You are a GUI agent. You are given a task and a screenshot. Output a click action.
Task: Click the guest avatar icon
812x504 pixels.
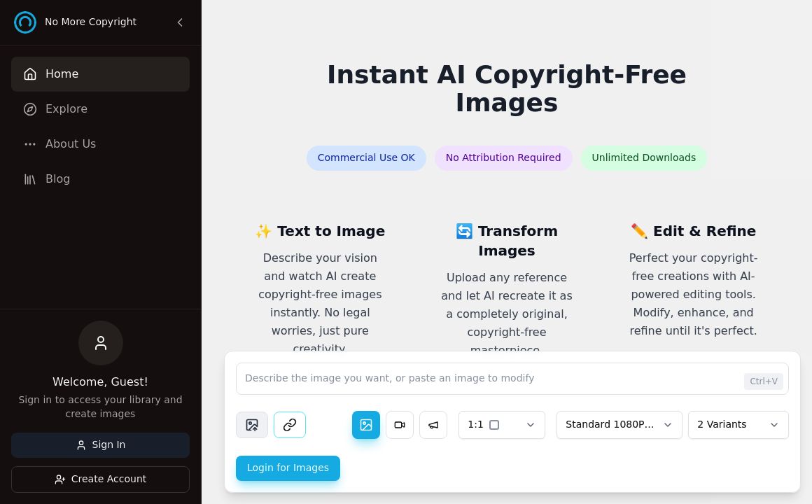click(100, 343)
